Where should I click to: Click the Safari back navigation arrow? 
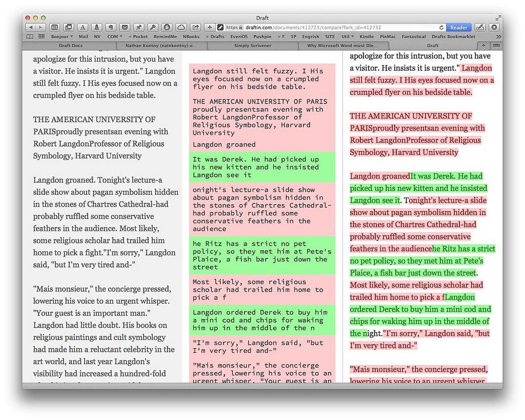30,27
